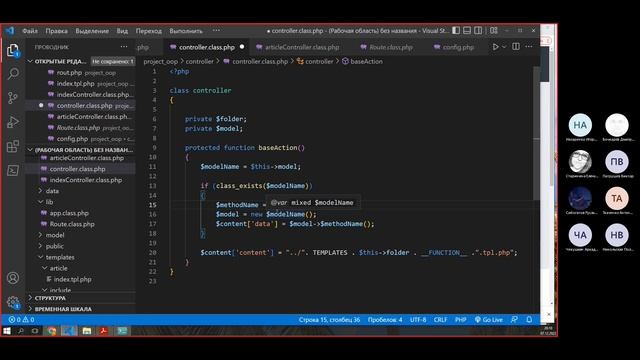Open the Файл menu
640x360 pixels.
click(30, 31)
